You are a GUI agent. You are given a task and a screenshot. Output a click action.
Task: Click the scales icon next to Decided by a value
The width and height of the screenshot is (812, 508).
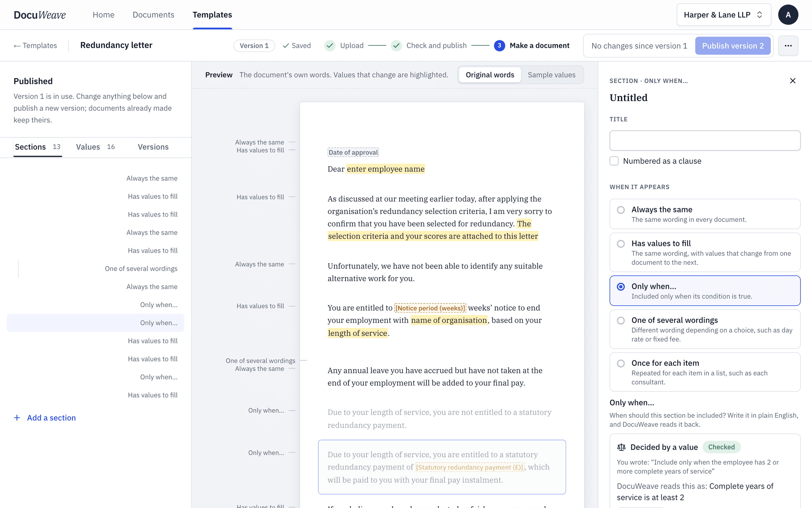tap(621, 447)
